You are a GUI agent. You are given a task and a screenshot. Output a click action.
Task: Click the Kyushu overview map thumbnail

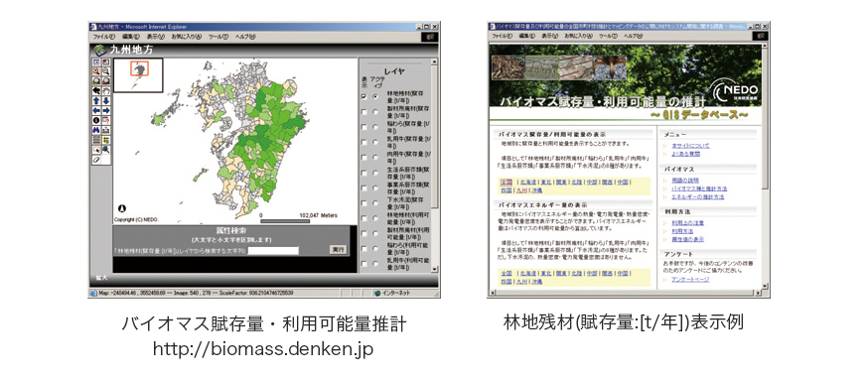coord(138,75)
